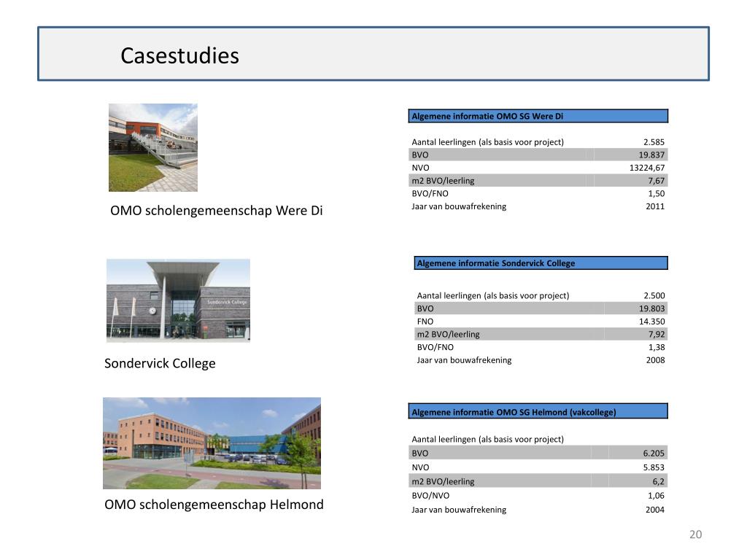This screenshot has width=747, height=560.
Task: Click the m2 BVO/leerling value 7,67
Action: coord(656,181)
